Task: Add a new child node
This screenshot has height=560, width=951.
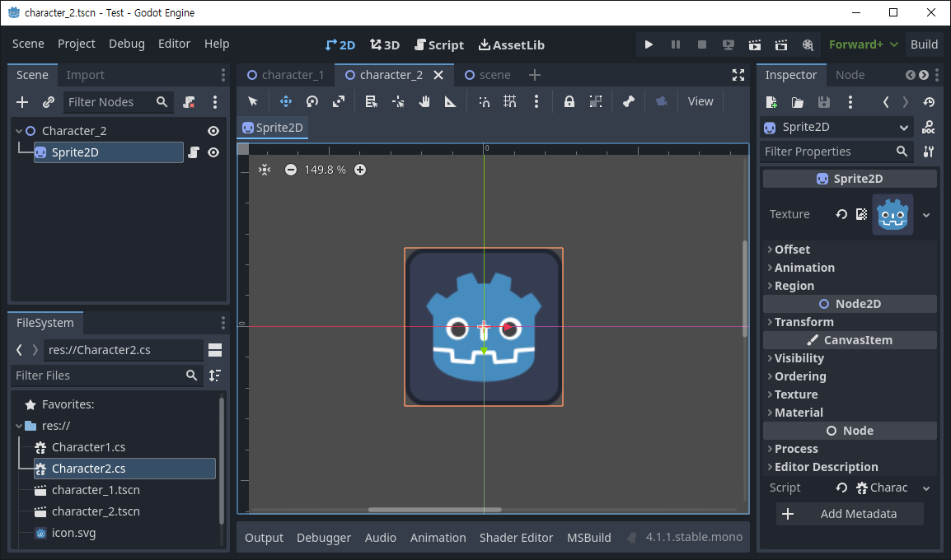Action: (22, 102)
